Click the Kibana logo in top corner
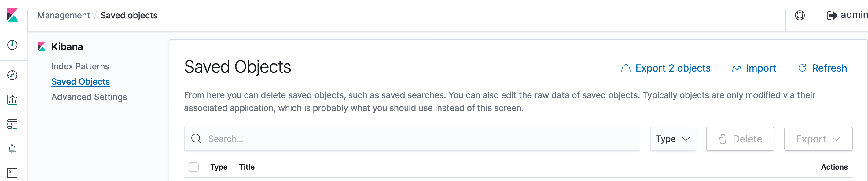Image resolution: width=868 pixels, height=181 pixels. pos(12,15)
